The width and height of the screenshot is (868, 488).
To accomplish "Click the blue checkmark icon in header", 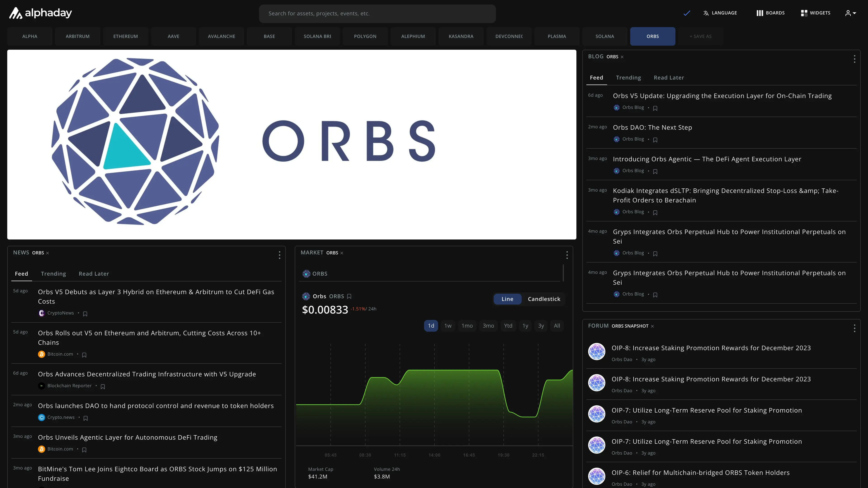I will (x=687, y=13).
